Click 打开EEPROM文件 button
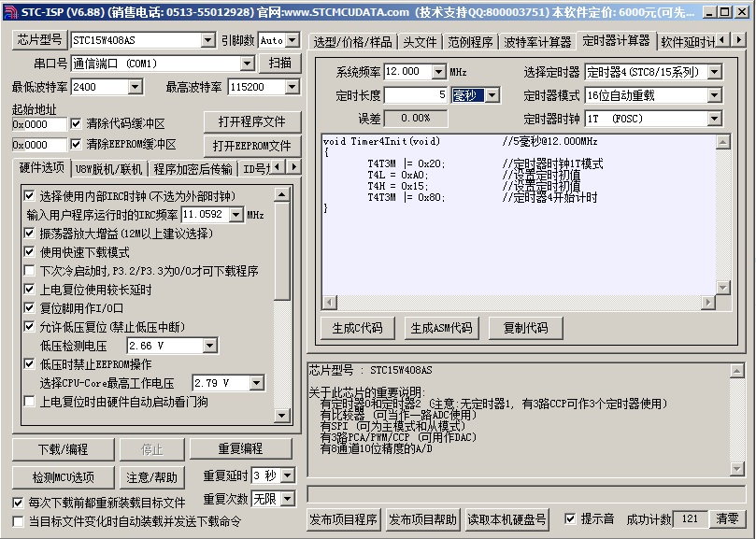Viewport: 756px width, 539px height. click(x=252, y=146)
